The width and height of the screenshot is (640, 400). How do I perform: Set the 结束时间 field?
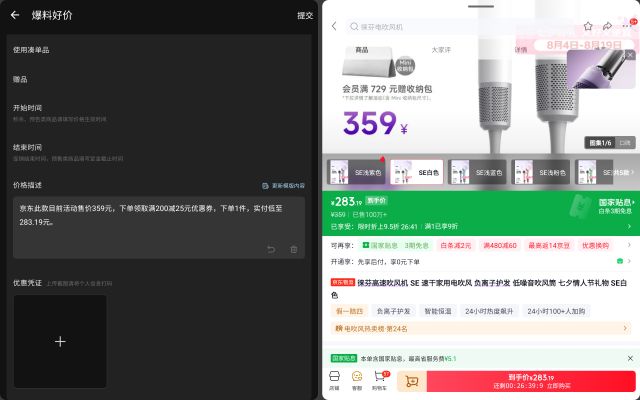(159, 152)
